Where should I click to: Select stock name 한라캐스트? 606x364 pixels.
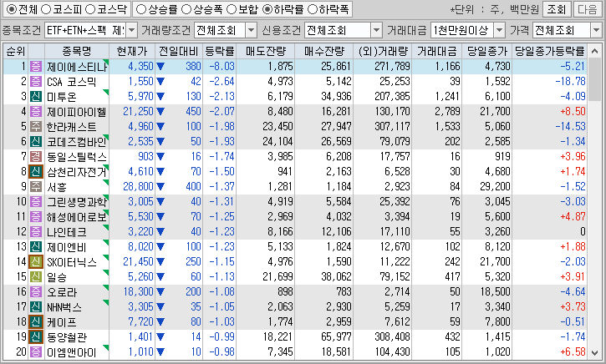(x=72, y=127)
